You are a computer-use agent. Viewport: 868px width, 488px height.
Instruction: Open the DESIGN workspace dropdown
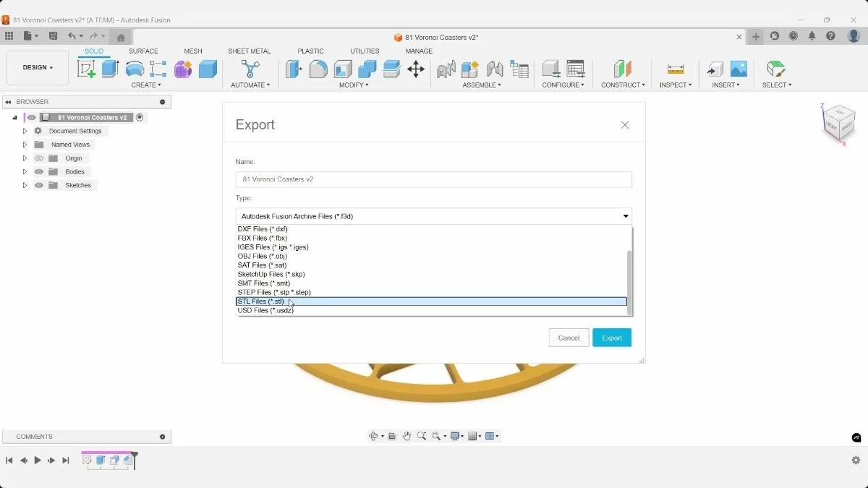[x=38, y=67]
